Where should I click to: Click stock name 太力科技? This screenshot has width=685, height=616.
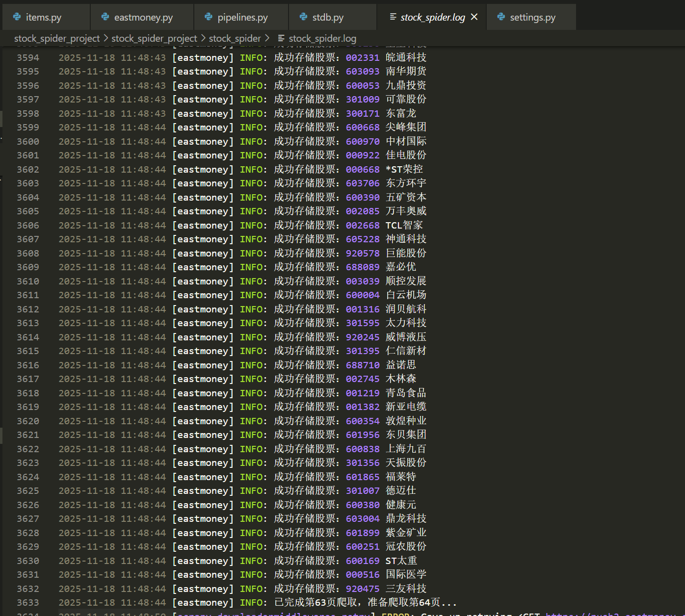point(406,323)
